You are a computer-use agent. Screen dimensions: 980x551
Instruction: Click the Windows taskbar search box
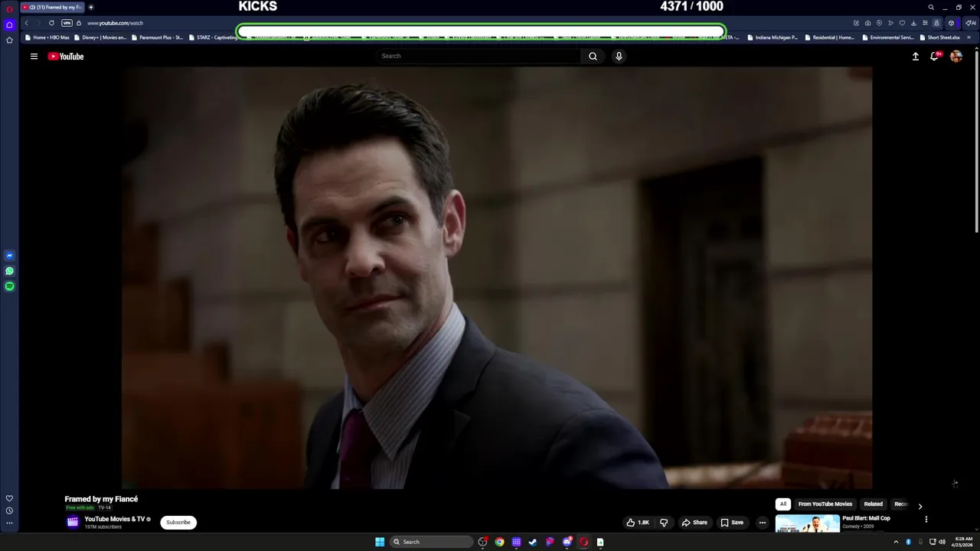tap(431, 542)
